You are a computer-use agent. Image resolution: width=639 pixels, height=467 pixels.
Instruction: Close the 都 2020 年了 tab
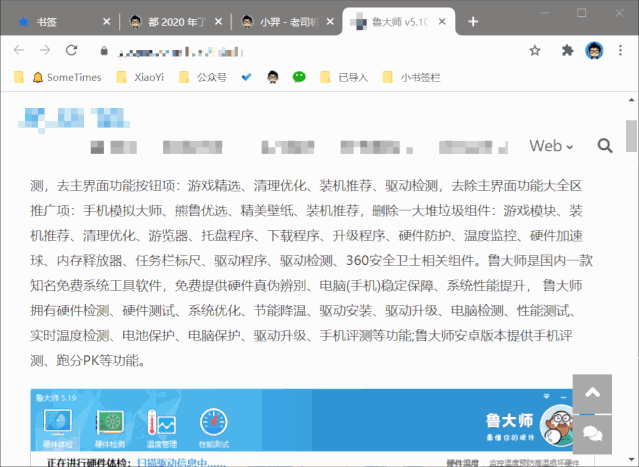tap(218, 22)
